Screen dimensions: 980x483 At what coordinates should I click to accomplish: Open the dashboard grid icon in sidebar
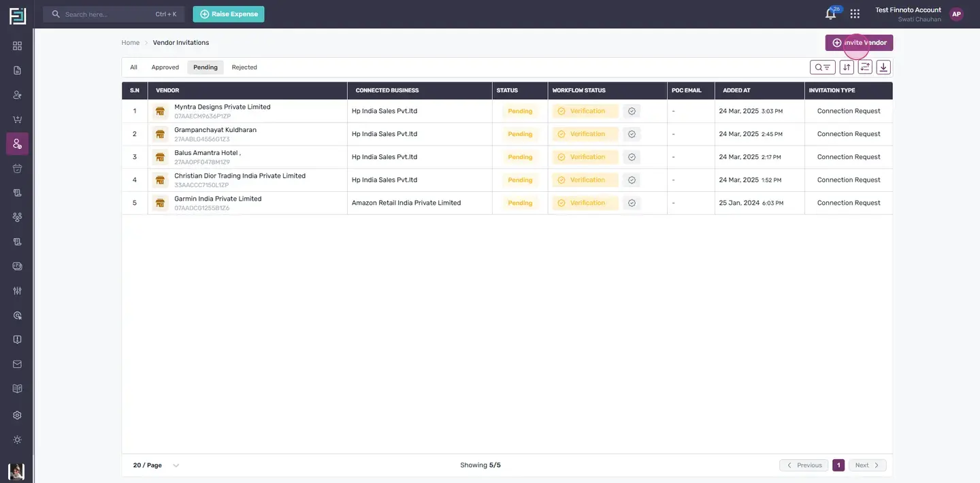17,46
